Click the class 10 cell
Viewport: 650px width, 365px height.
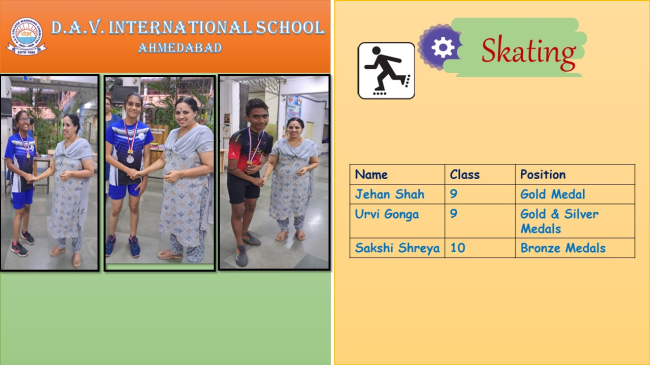pyautogui.click(x=480, y=248)
